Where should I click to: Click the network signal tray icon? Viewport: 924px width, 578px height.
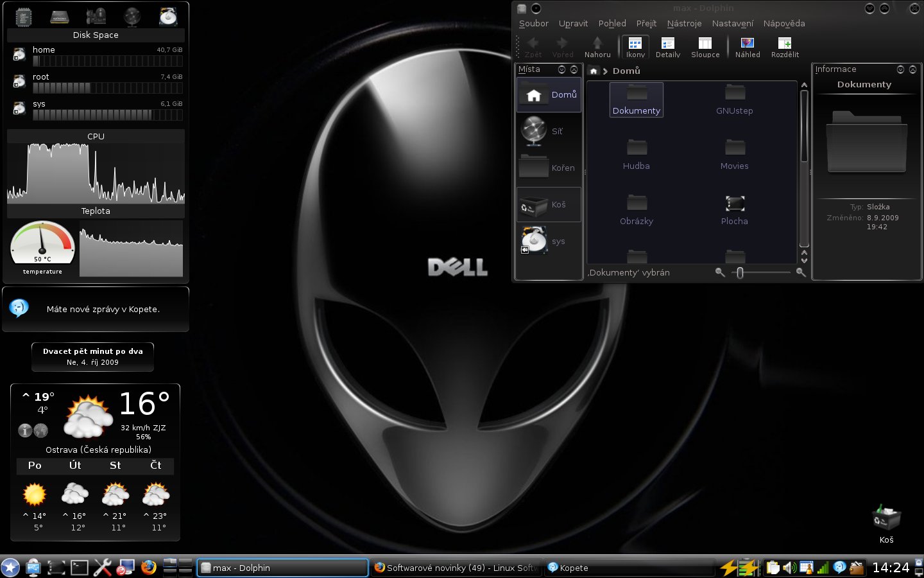823,568
